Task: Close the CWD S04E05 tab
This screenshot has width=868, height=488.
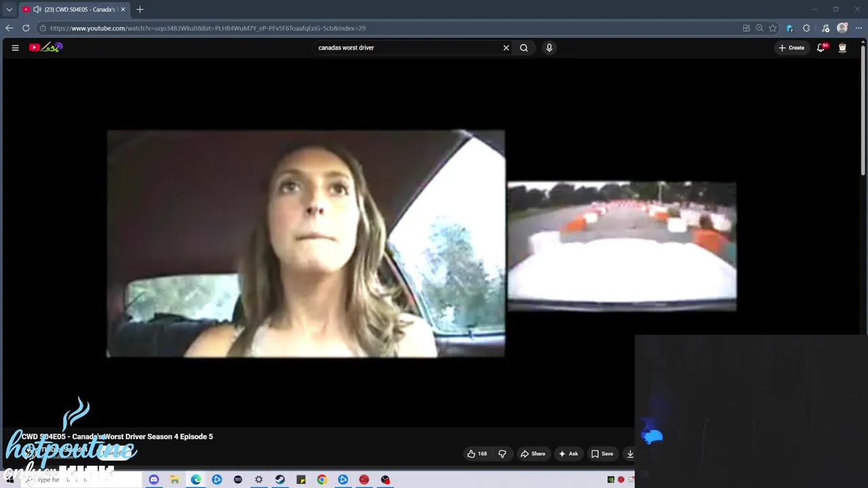Action: 123,9
